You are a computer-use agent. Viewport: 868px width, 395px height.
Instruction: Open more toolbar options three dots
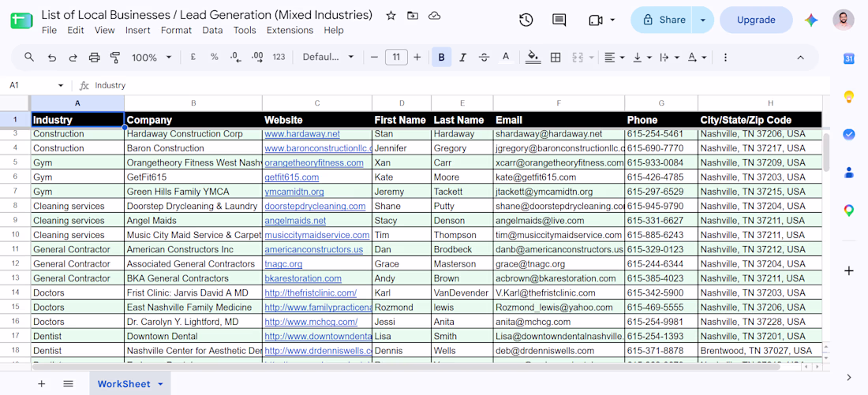point(725,57)
